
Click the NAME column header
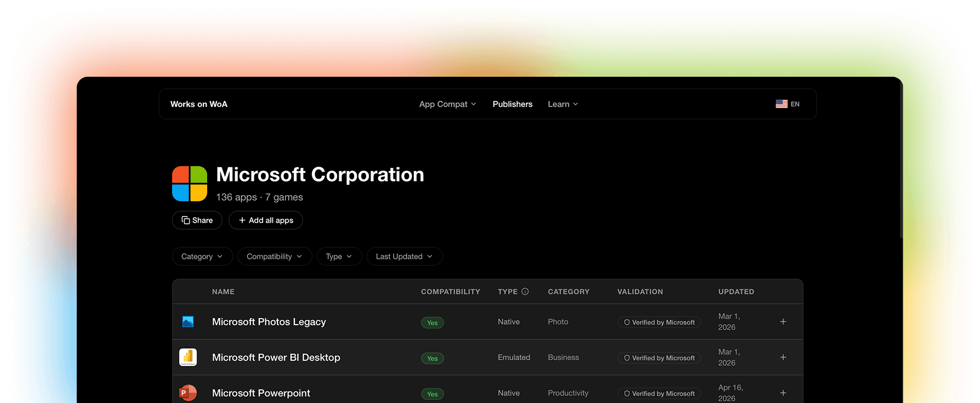click(223, 292)
